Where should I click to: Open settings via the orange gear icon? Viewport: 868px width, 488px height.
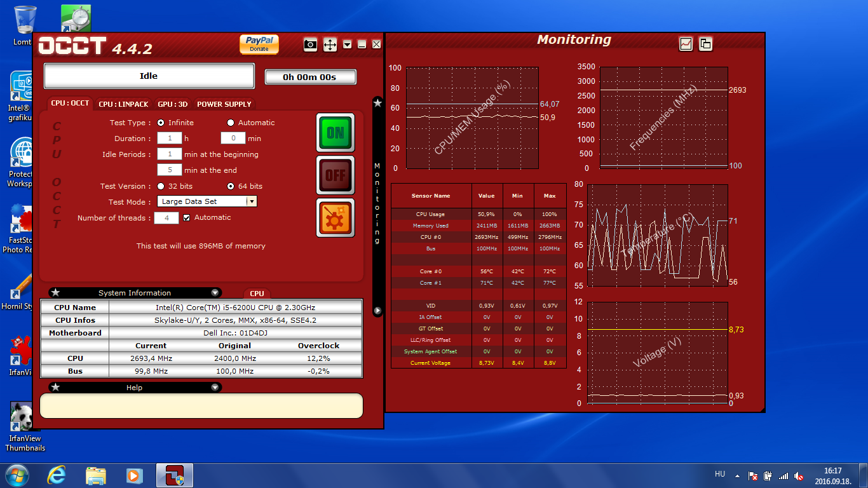[x=335, y=217]
